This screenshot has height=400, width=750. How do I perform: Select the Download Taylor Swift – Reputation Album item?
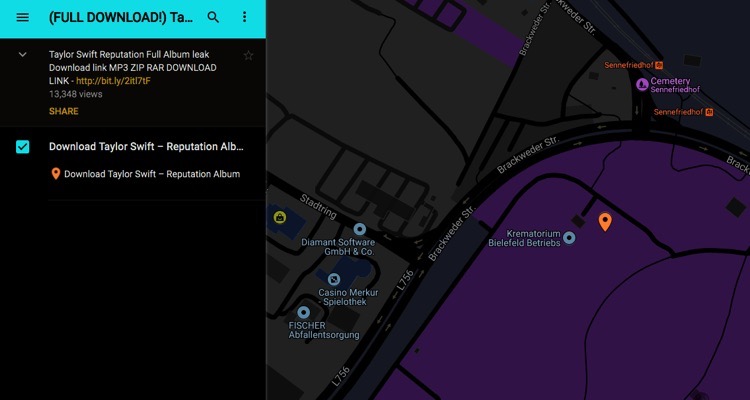pos(152,174)
